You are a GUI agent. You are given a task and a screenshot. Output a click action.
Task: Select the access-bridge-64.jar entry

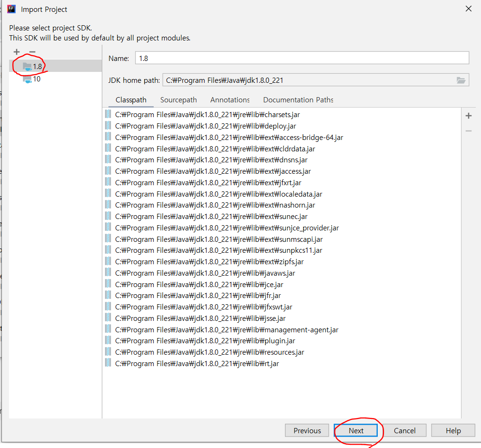282,137
